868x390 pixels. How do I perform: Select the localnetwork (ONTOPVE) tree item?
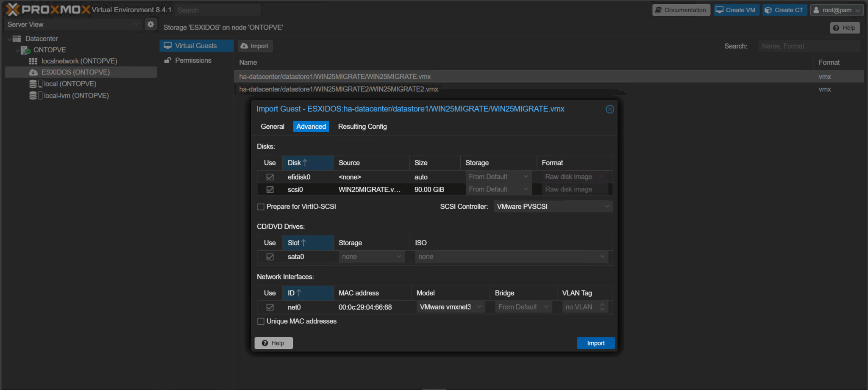[x=81, y=61]
